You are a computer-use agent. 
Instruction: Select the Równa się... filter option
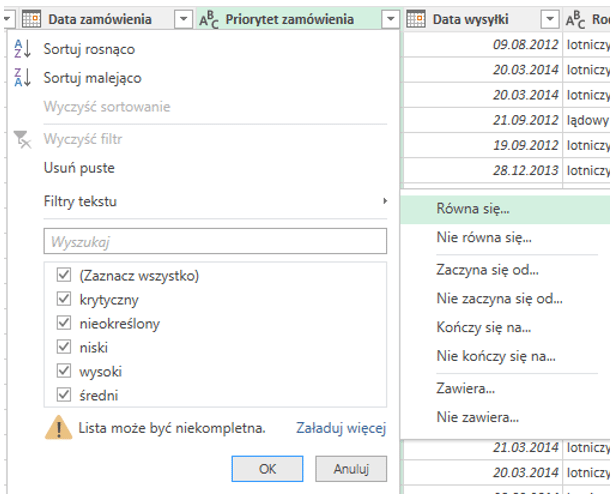473,209
